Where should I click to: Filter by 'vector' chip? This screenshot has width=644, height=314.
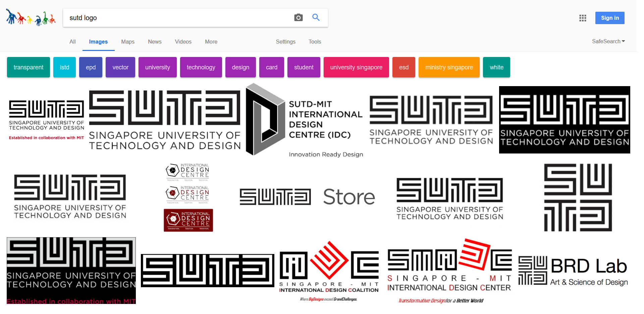point(120,67)
